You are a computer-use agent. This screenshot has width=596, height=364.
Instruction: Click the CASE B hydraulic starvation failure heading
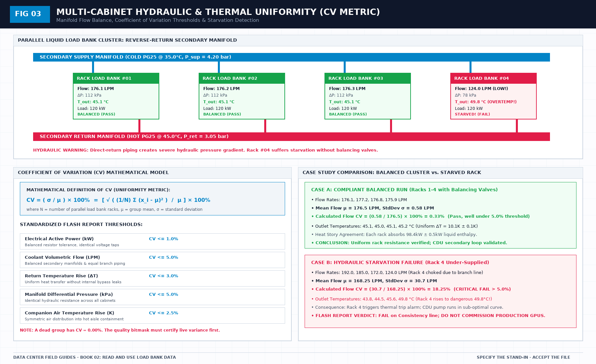pos(400,262)
